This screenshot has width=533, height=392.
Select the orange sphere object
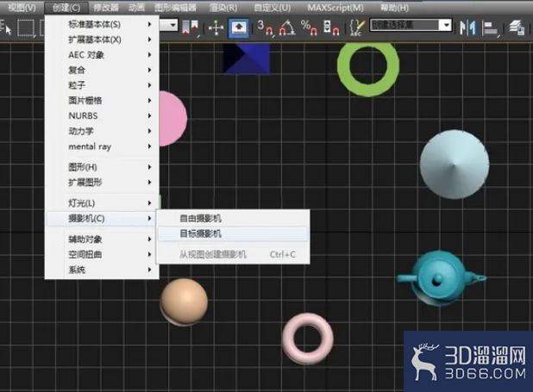tap(184, 302)
